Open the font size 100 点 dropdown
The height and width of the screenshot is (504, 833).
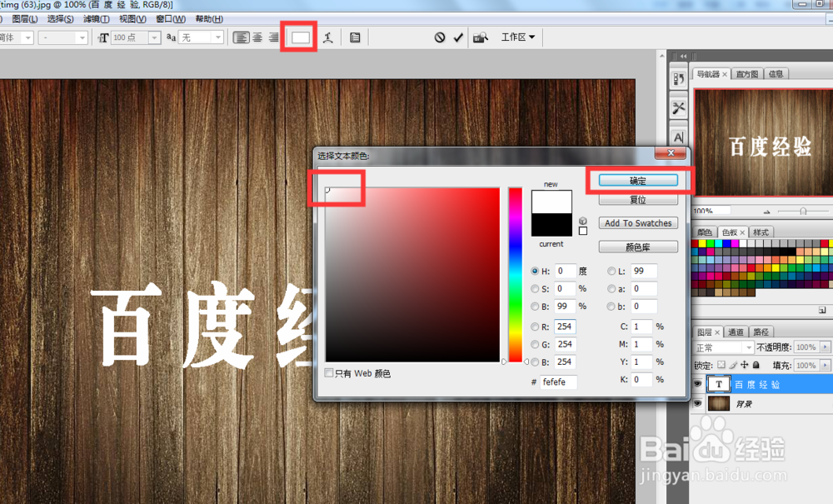(155, 37)
